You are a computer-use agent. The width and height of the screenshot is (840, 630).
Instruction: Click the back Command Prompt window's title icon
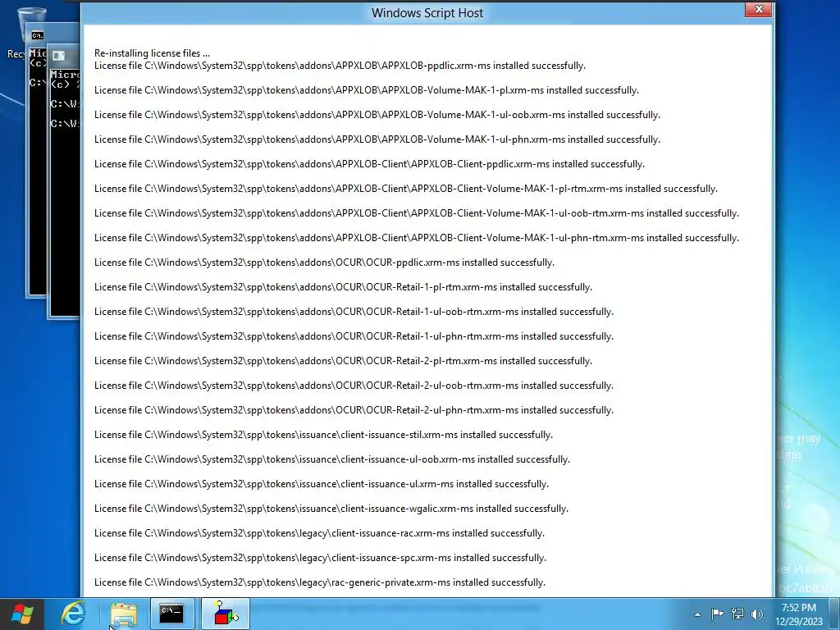tap(38, 35)
